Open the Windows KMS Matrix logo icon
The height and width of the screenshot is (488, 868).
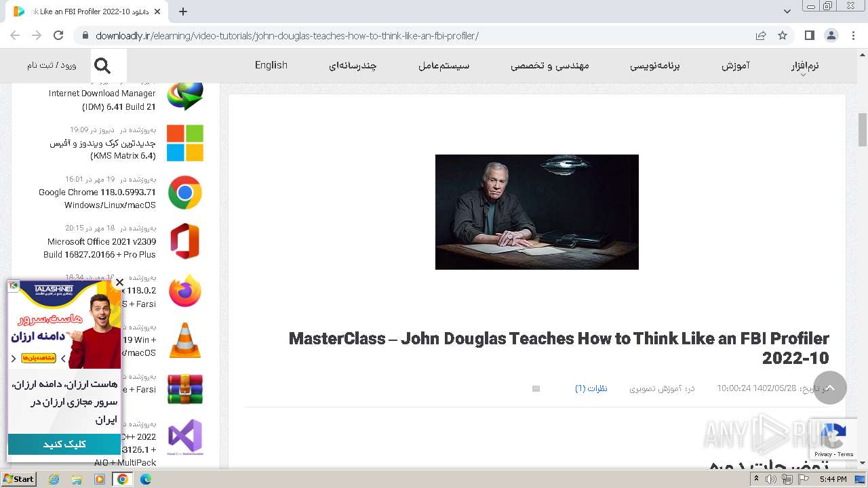pyautogui.click(x=185, y=142)
